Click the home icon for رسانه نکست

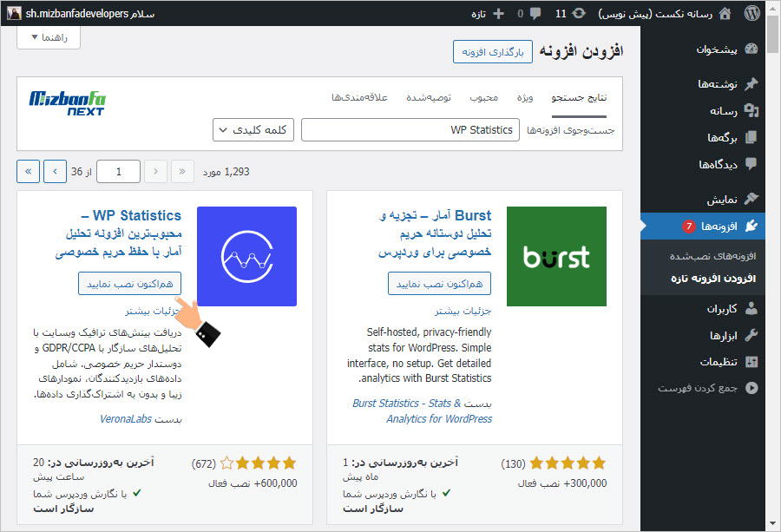click(x=725, y=13)
